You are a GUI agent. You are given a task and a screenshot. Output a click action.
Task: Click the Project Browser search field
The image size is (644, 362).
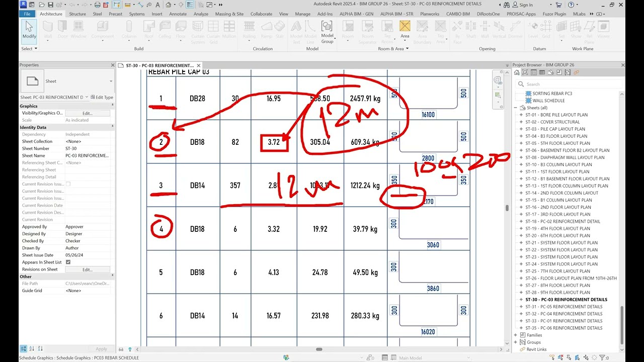click(x=569, y=84)
